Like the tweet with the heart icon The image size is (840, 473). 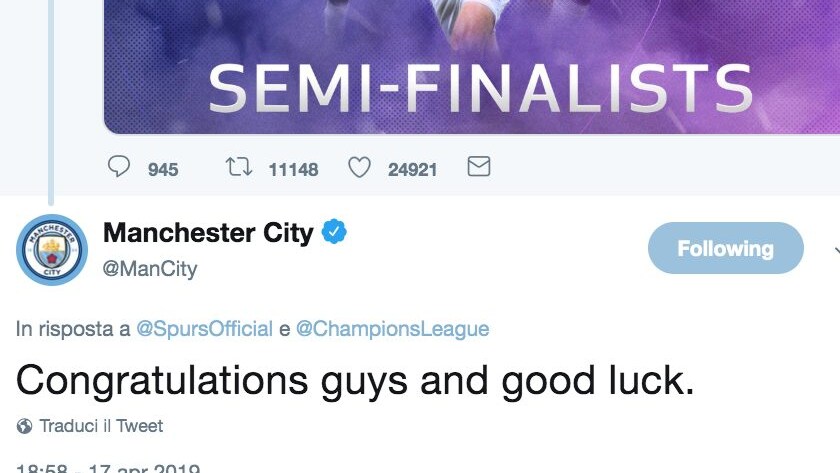(x=359, y=167)
